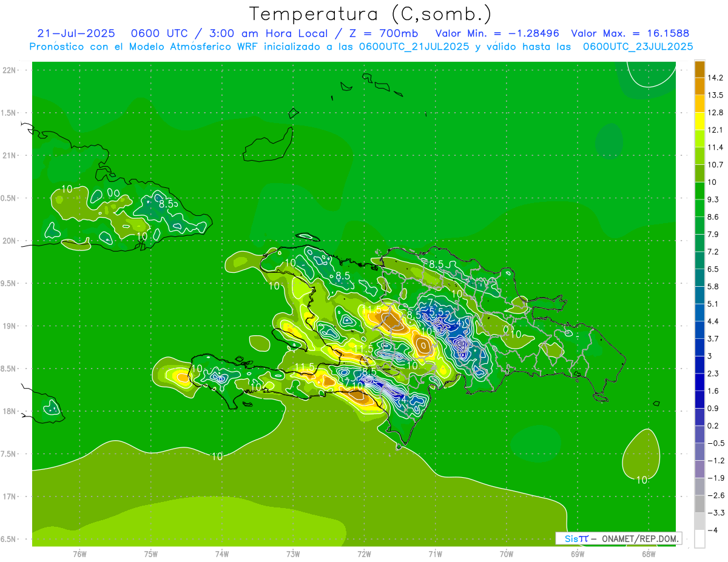Click the '71W' longitude axis label

click(435, 554)
